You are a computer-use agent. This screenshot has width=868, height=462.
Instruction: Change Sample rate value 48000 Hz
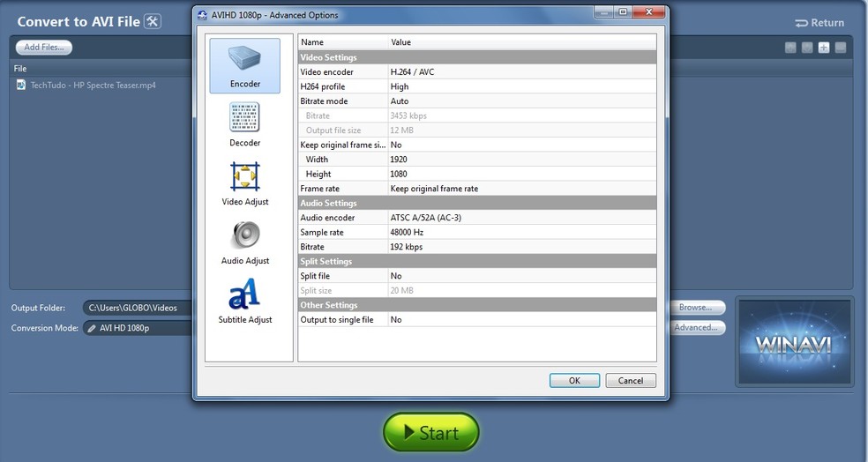(x=522, y=233)
